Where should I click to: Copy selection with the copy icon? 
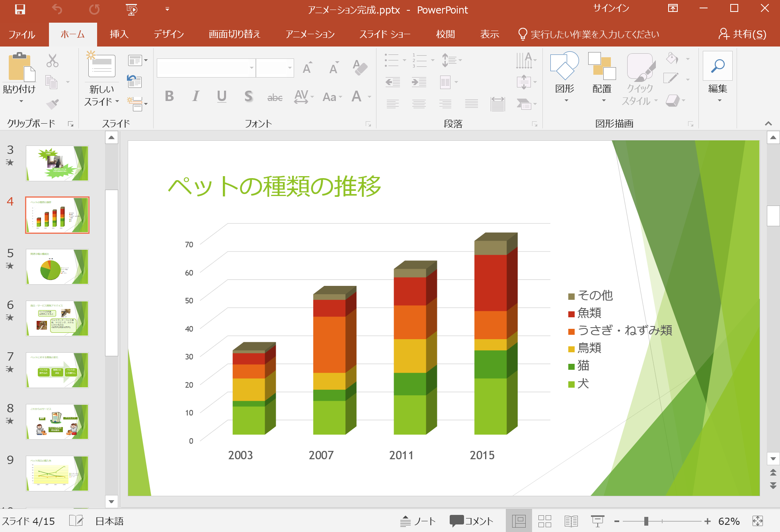click(52, 82)
